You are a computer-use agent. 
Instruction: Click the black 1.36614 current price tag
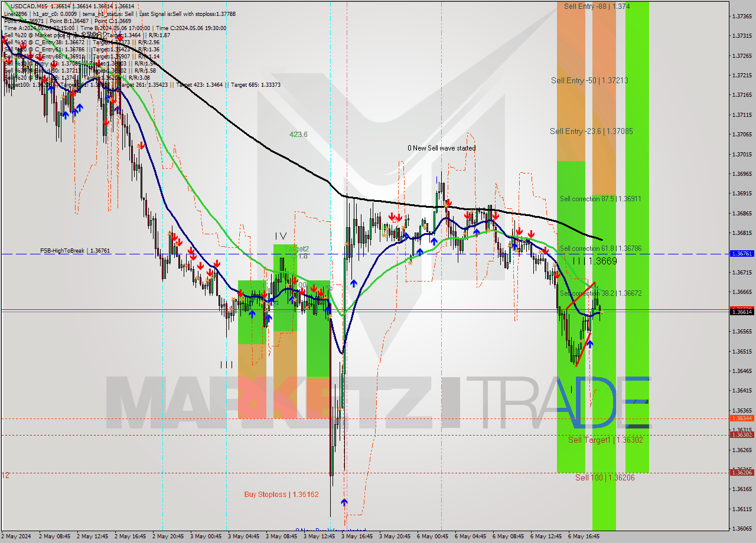click(742, 312)
